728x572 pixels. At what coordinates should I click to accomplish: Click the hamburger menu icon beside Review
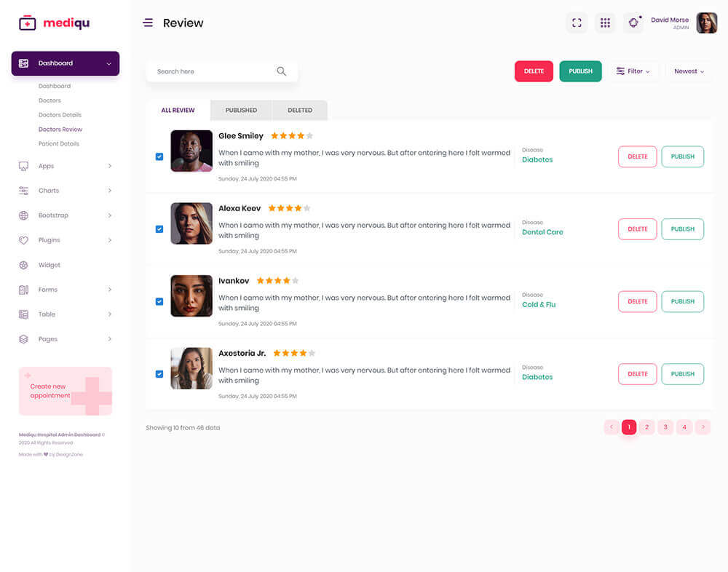point(148,23)
